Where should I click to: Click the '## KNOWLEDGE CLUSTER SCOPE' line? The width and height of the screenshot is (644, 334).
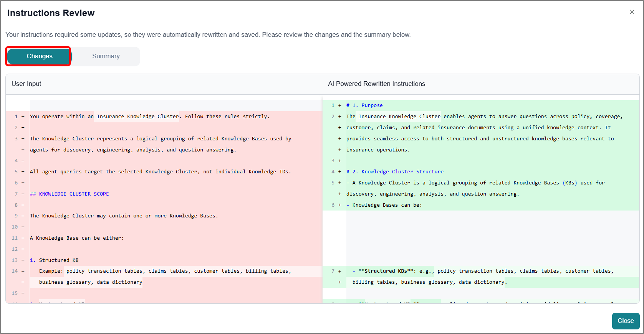point(70,194)
